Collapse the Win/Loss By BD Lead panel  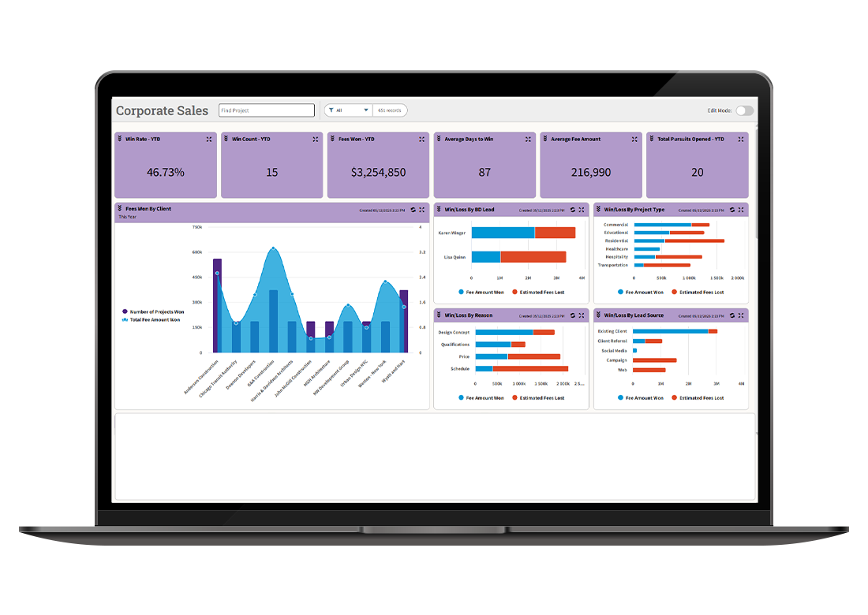[440, 210]
